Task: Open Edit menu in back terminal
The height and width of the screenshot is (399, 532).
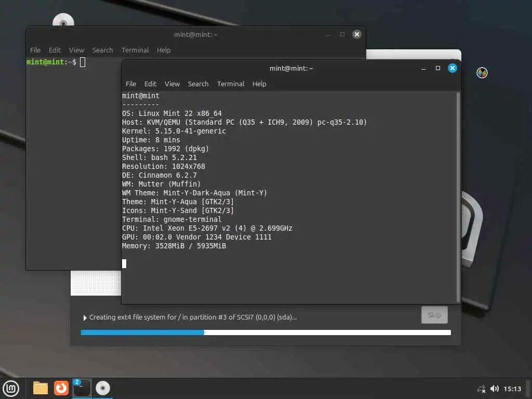Action: pyautogui.click(x=55, y=50)
